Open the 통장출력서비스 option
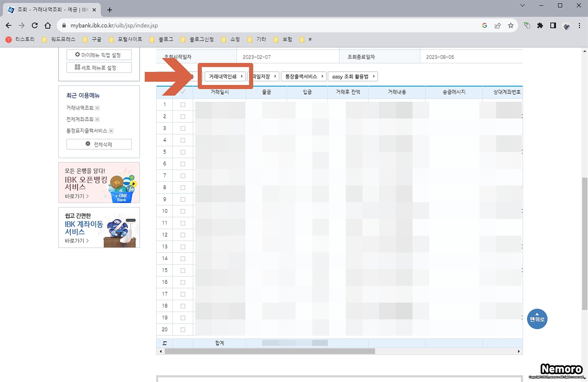This screenshot has width=588, height=382. 303,76
